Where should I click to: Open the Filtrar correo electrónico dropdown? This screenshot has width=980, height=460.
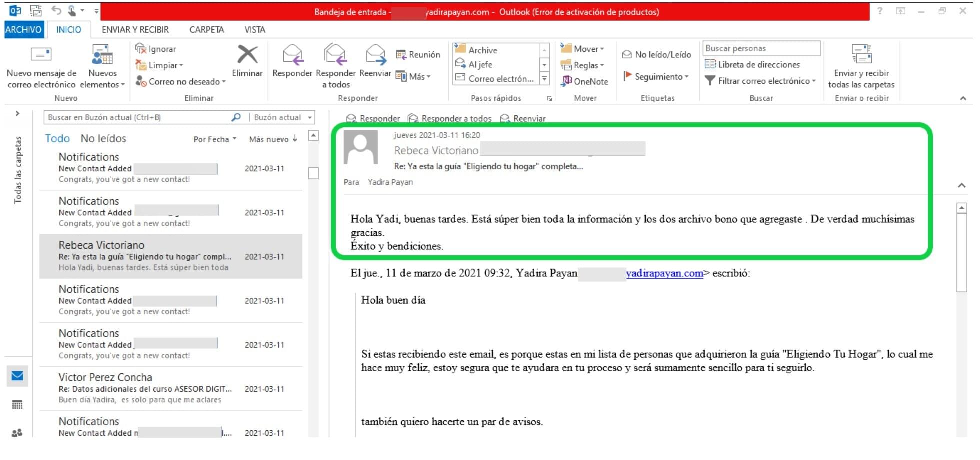point(760,81)
